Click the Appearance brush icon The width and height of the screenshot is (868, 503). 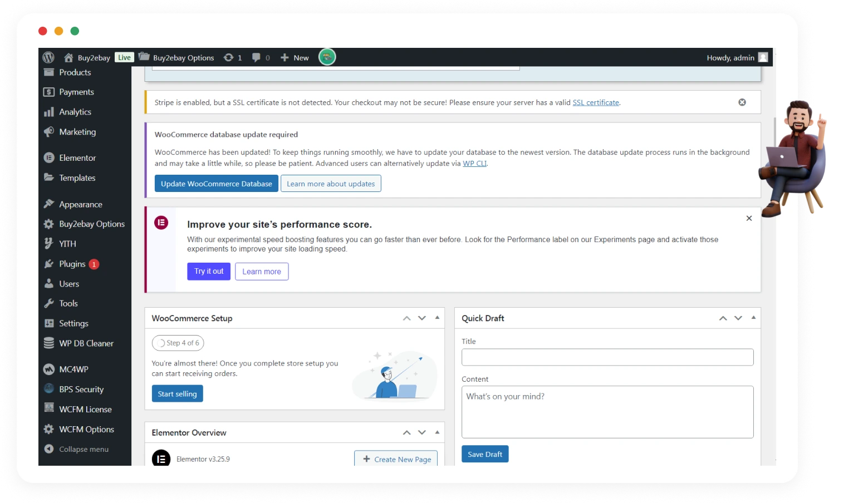[x=49, y=204]
